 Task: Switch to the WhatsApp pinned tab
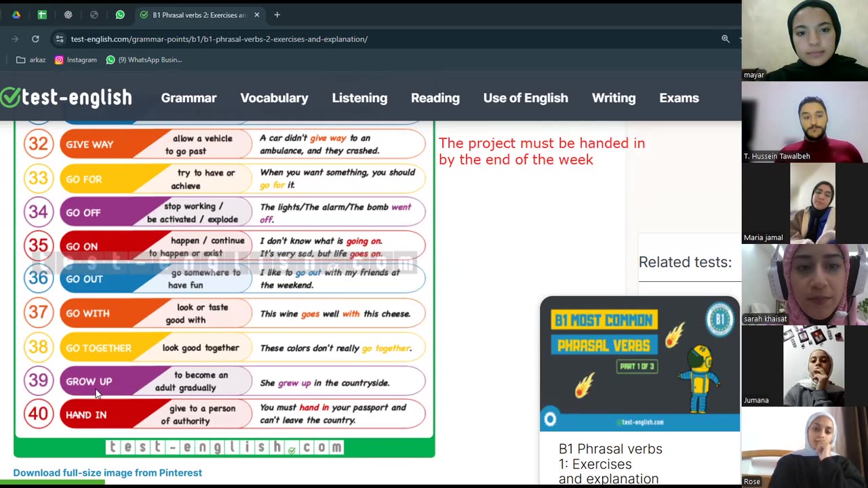coord(120,15)
